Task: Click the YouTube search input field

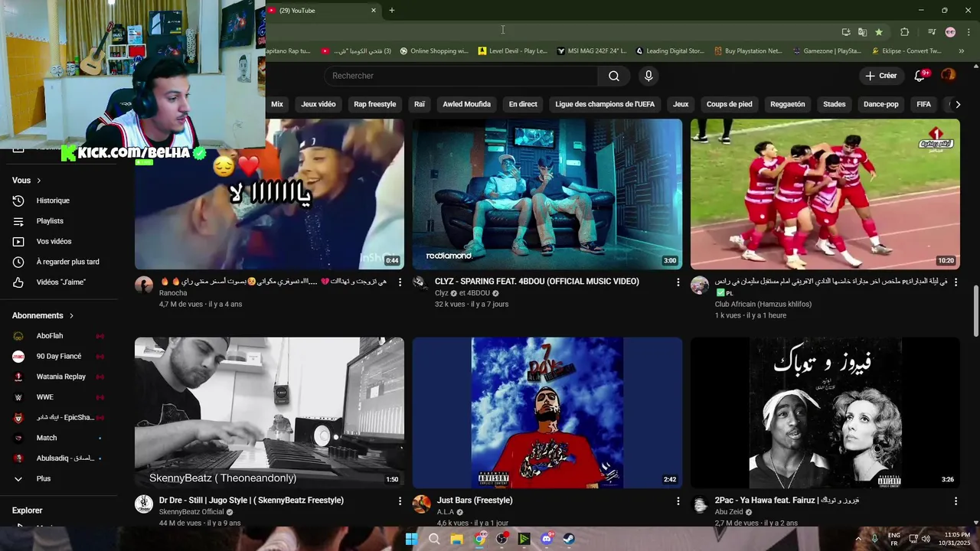Action: point(461,76)
